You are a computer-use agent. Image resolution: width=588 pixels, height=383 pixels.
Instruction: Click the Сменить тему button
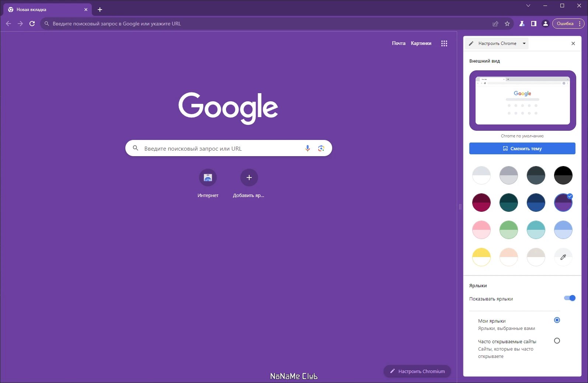coord(522,148)
